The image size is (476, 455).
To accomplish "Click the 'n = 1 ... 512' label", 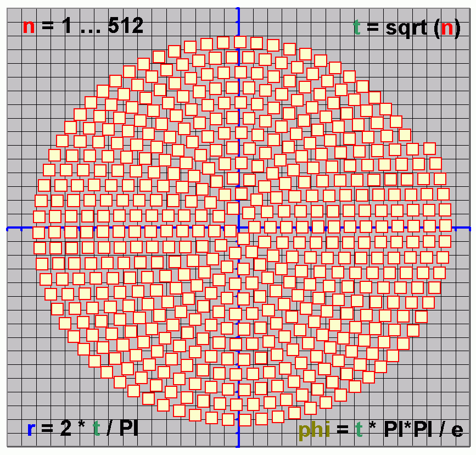I will coord(83,25).
